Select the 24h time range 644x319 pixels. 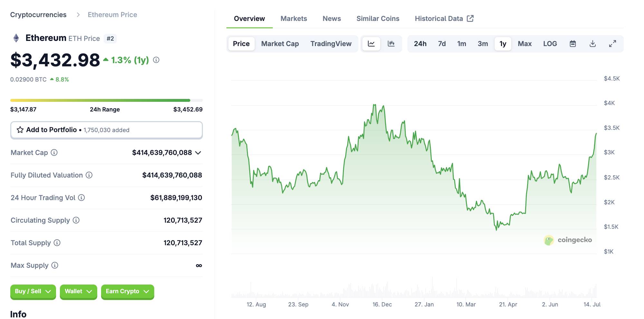pos(420,44)
